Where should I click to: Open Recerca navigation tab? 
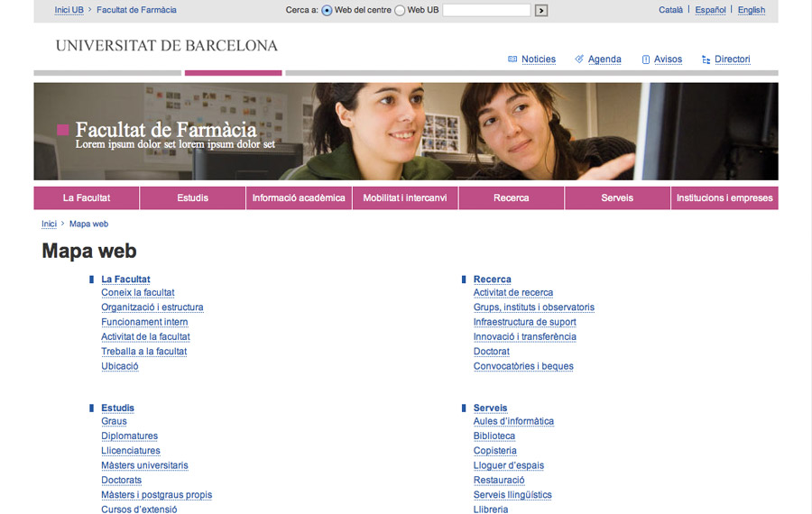pyautogui.click(x=512, y=197)
